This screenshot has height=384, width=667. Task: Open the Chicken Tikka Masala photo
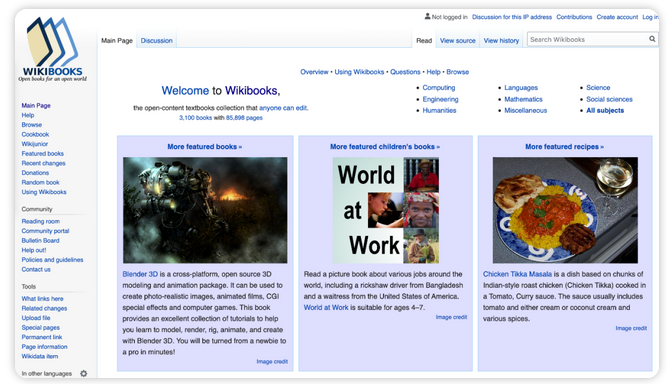pyautogui.click(x=565, y=210)
